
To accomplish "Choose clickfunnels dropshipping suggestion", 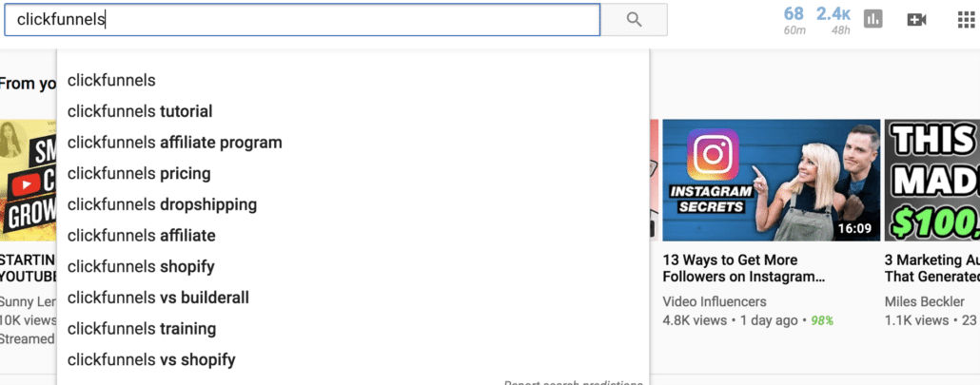I will [x=352, y=204].
